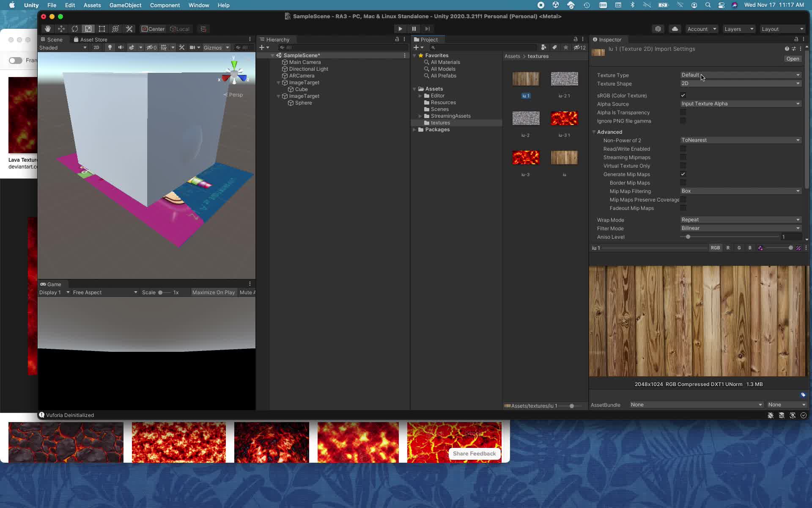
Task: Select the Move tool
Action: point(61,29)
